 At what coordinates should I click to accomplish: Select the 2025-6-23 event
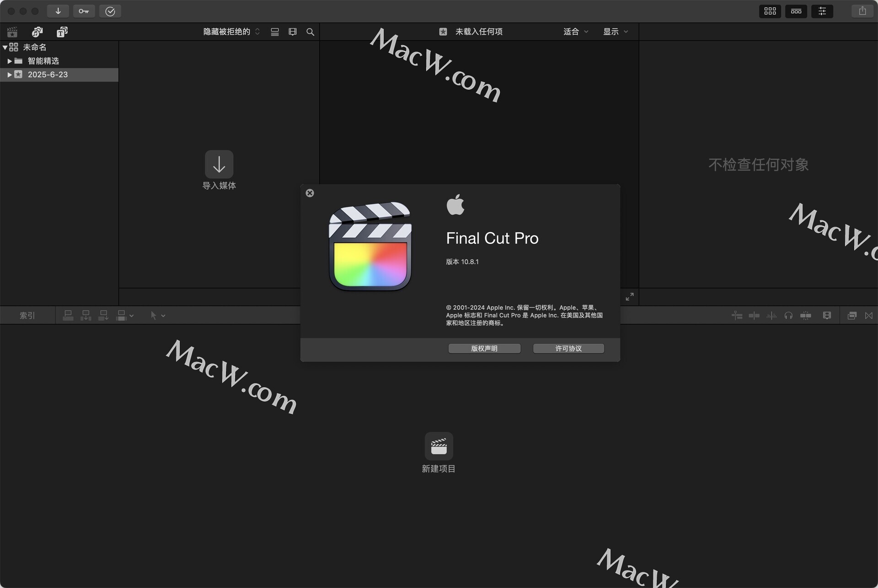click(x=48, y=75)
